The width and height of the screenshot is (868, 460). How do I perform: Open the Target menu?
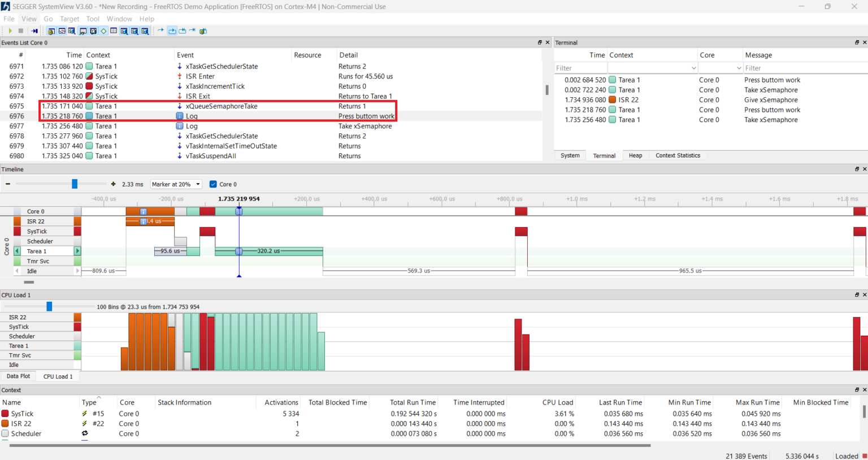70,19
